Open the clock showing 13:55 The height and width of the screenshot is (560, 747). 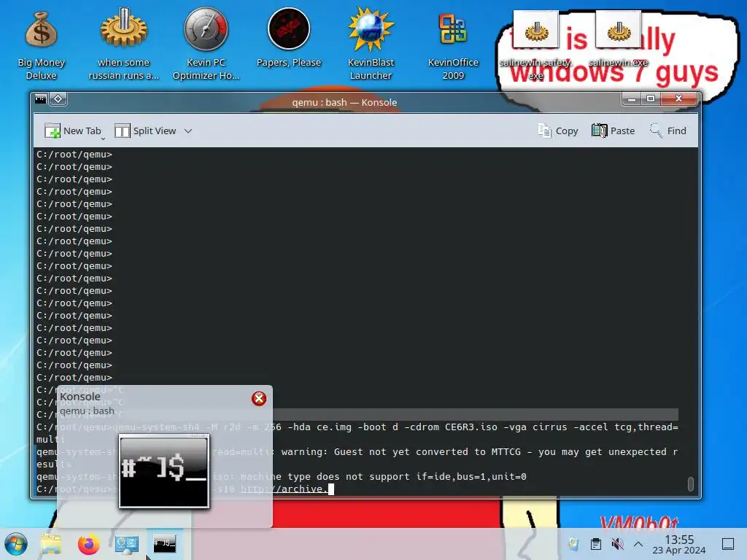point(679,544)
